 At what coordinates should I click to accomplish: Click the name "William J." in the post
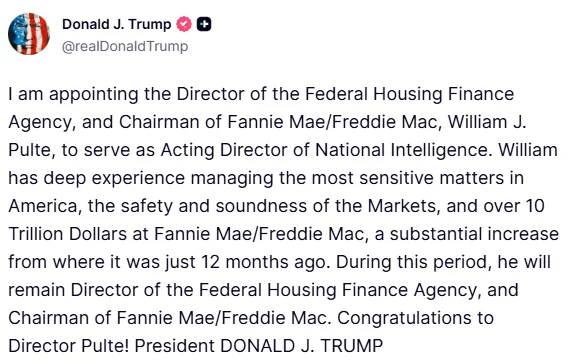487,122
